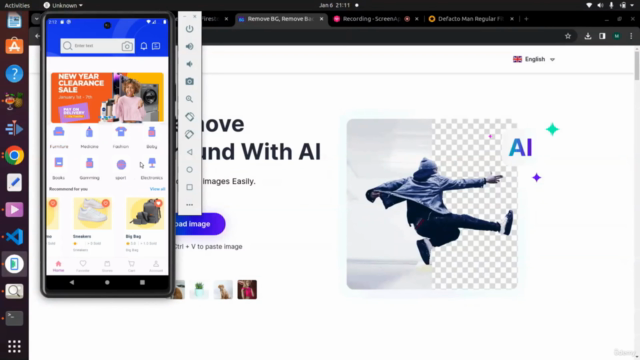Screen dimensions: 640x360
Task: Open Chrome side panel icon
Action: click(602, 36)
